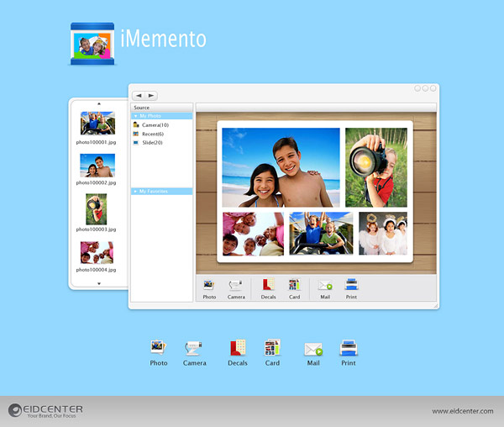
Task: Select photo100001.jpg thumbnail
Action: coord(97,124)
